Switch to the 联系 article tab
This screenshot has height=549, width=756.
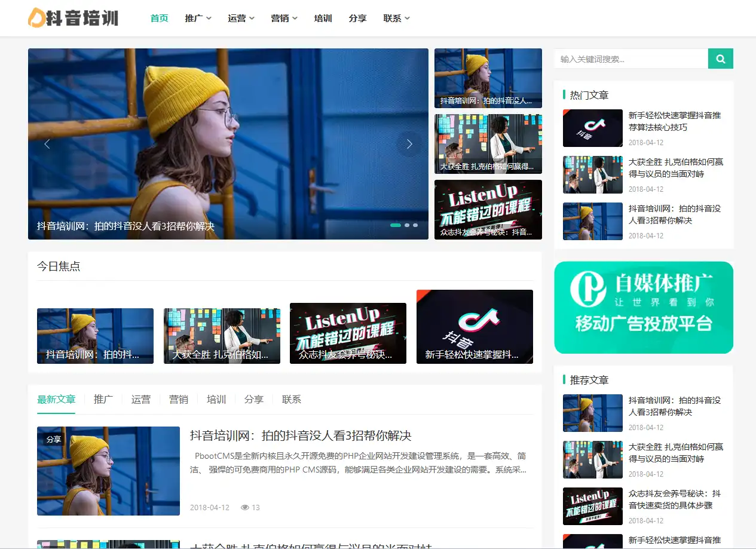(292, 400)
